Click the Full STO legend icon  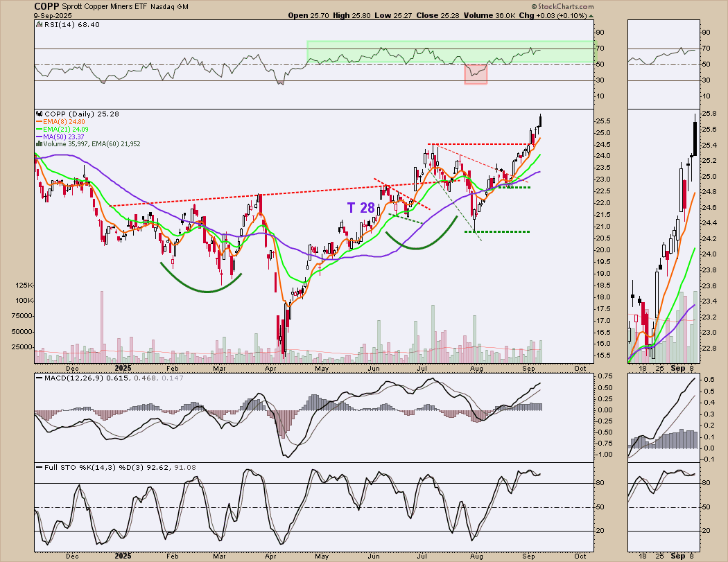40,467
